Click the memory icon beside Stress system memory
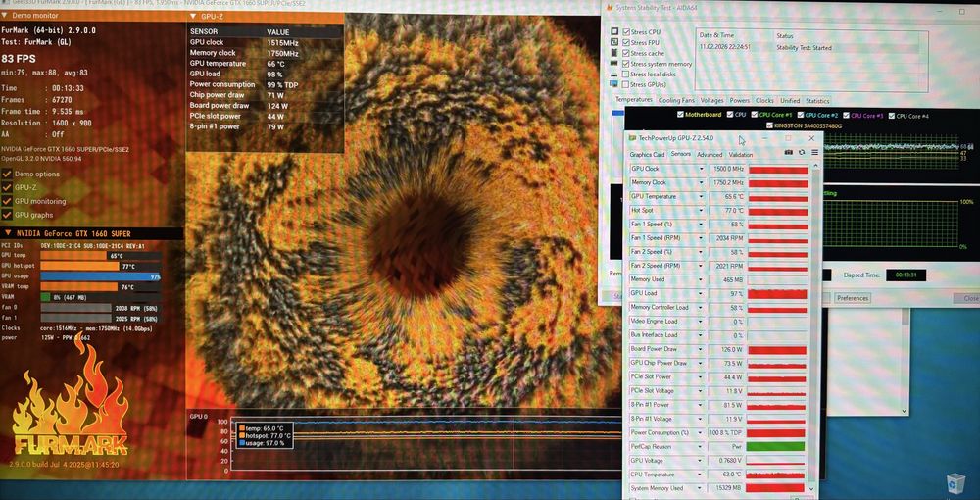This screenshot has height=500, width=980. point(614,63)
